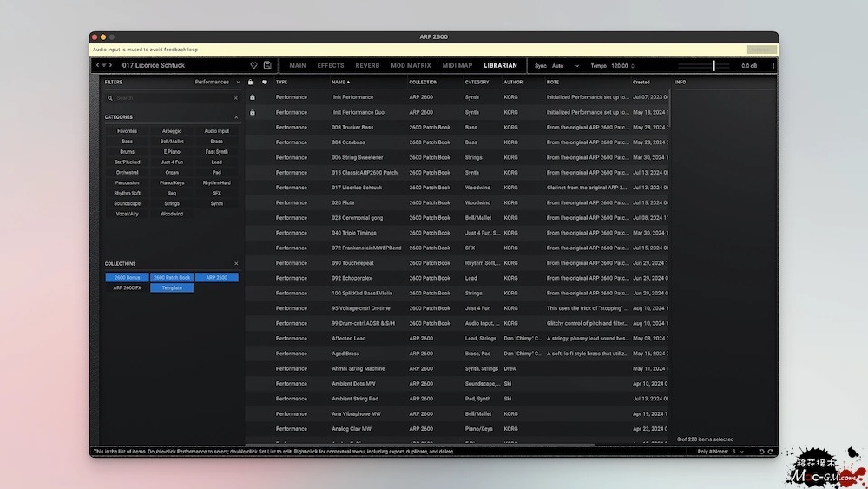Deselect the ARP 2600 collection filter
868x489 pixels.
tap(216, 277)
